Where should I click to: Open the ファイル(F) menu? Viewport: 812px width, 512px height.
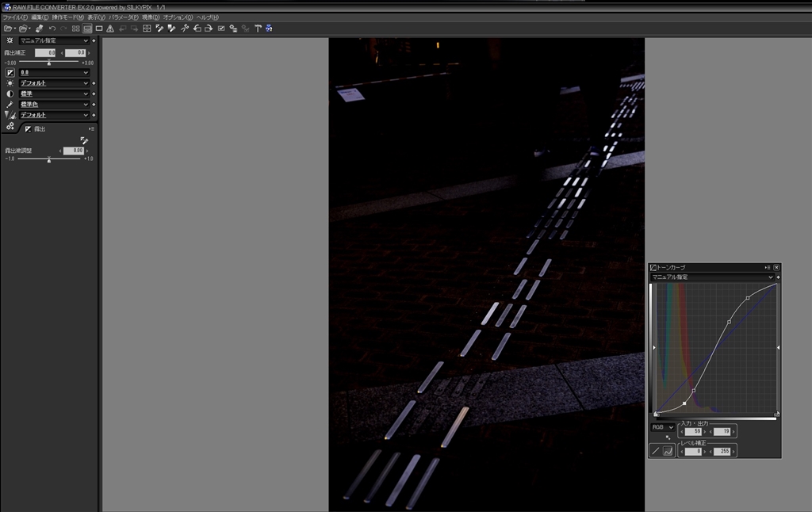tap(15, 17)
